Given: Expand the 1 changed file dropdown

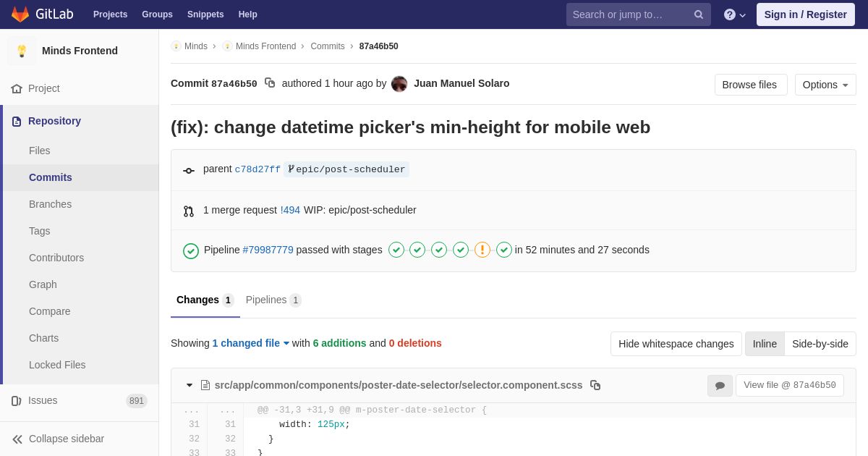Looking at the screenshot, I should [250, 343].
